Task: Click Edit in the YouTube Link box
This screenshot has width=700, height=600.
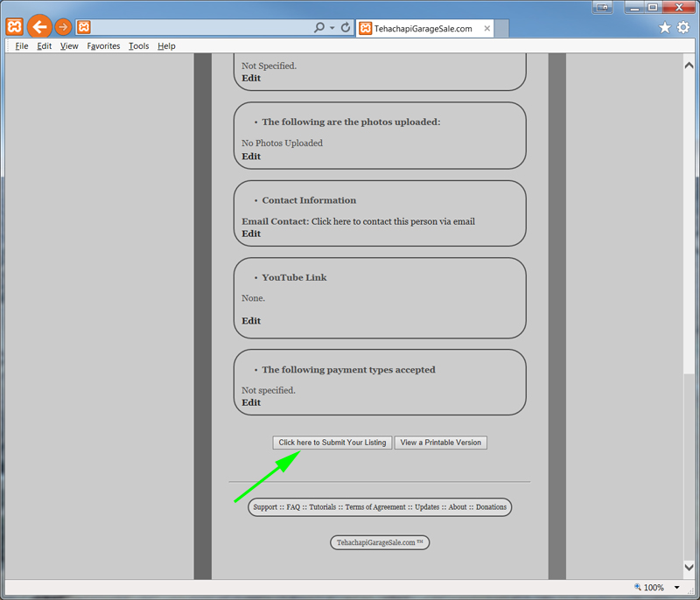Action: pos(251,321)
